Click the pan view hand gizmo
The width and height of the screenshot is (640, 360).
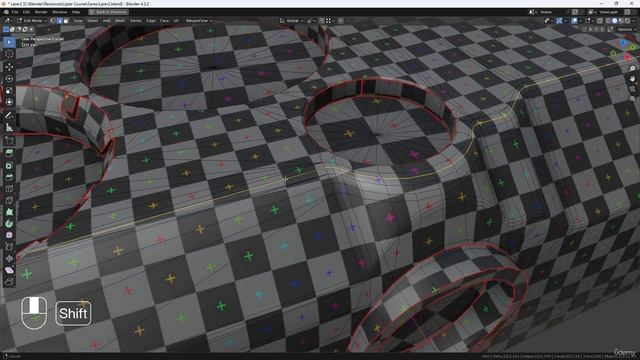(x=632, y=78)
